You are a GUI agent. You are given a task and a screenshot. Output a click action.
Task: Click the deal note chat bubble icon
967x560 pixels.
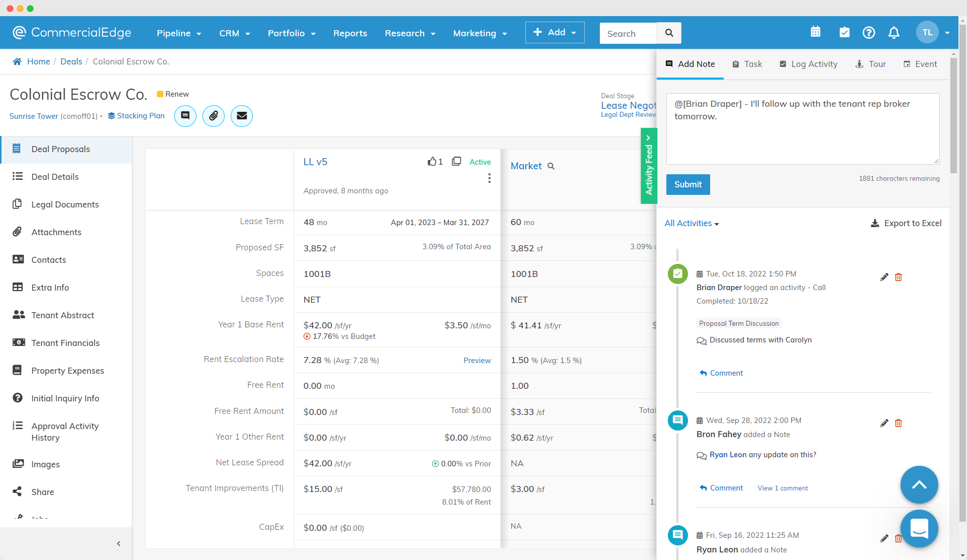pyautogui.click(x=185, y=116)
